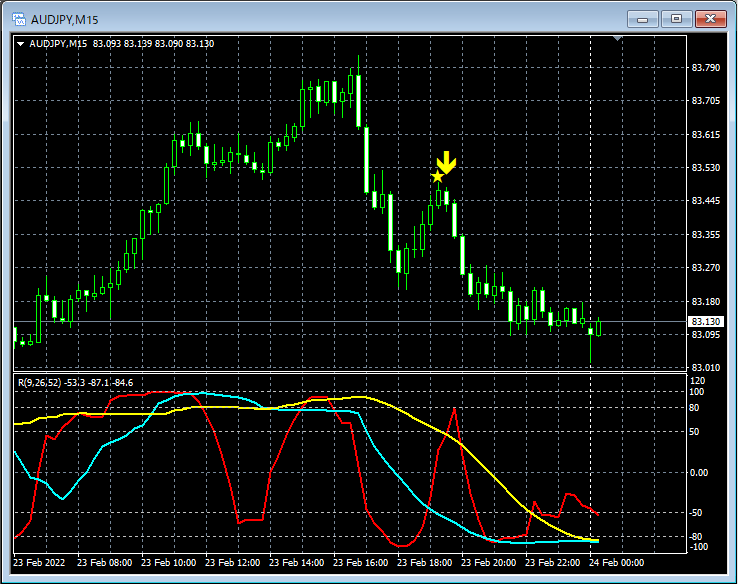The height and width of the screenshot is (584, 739).
Task: Maximize the AUDJPY,M15 chart window
Action: 676,19
